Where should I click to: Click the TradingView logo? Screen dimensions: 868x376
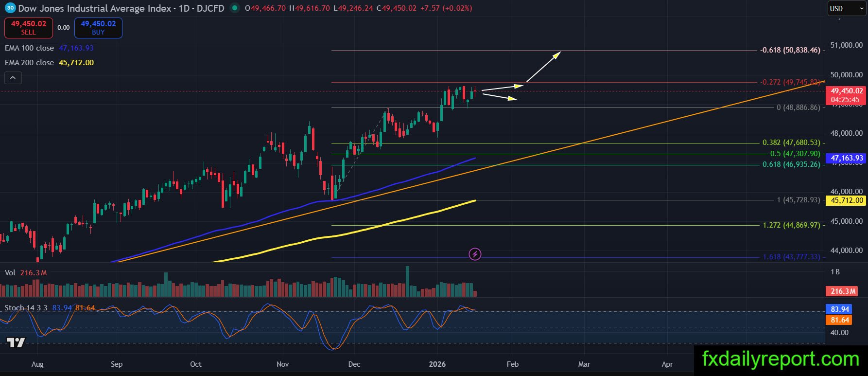[15, 342]
